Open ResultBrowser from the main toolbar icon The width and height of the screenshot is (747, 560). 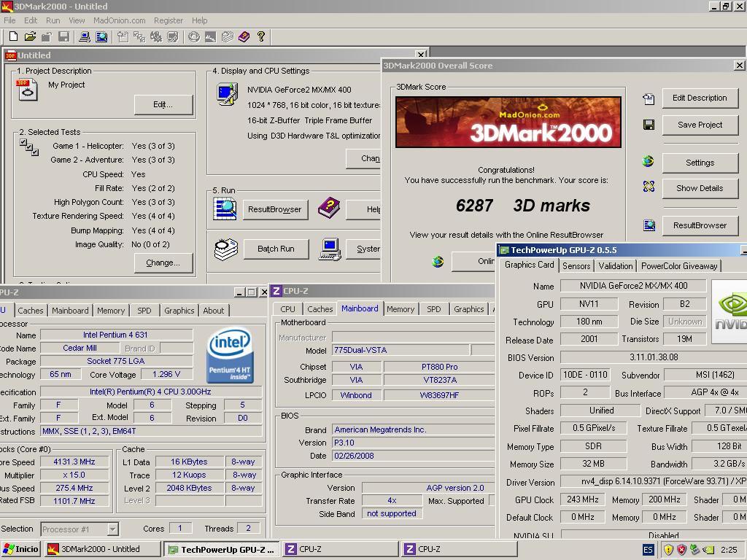pyautogui.click(x=101, y=36)
